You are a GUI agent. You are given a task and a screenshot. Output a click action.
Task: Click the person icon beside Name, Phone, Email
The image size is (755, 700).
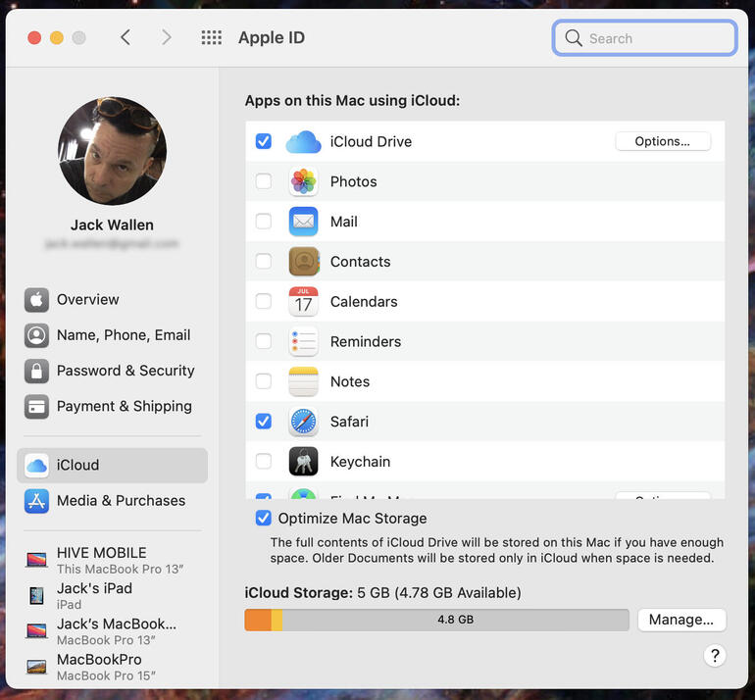click(36, 335)
